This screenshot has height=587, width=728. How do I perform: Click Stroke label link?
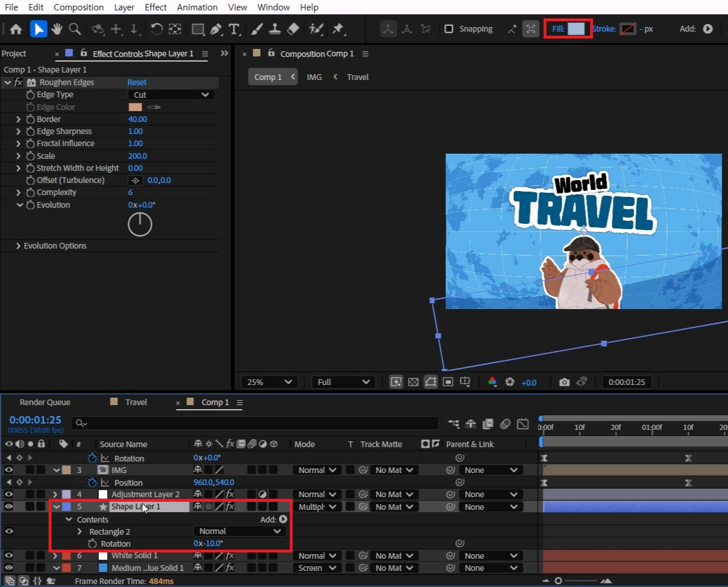click(x=604, y=29)
